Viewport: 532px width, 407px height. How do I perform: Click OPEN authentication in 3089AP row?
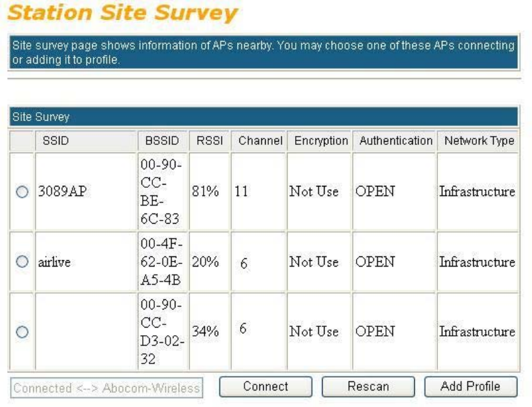(x=375, y=191)
